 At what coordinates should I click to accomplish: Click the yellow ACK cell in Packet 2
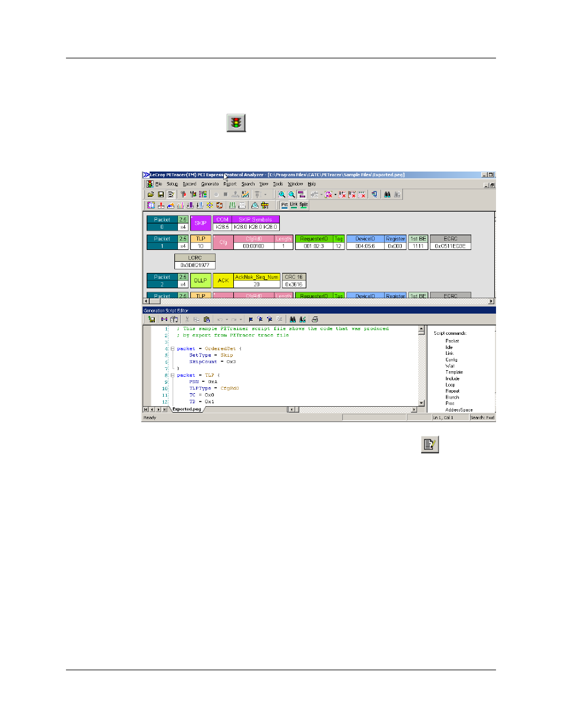point(223,281)
